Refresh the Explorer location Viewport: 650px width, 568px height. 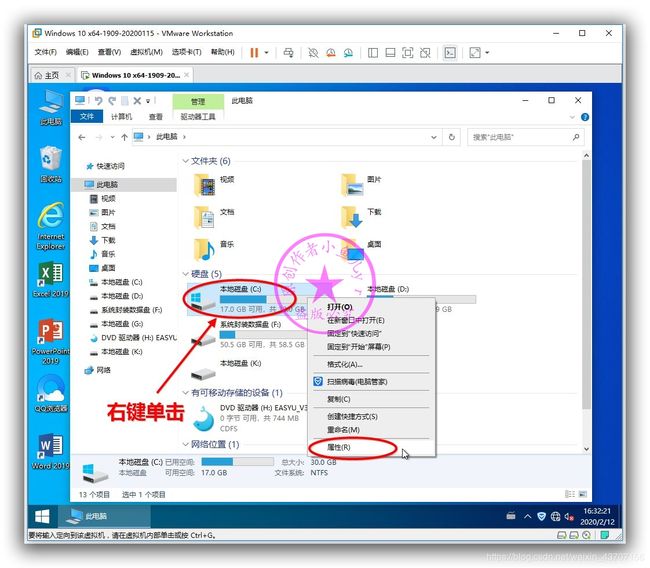[x=452, y=137]
